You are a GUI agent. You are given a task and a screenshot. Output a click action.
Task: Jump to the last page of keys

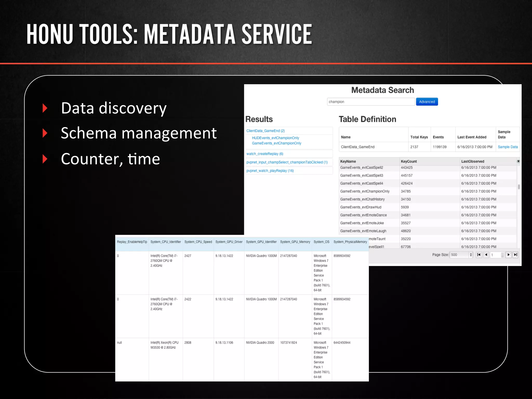pos(516,255)
